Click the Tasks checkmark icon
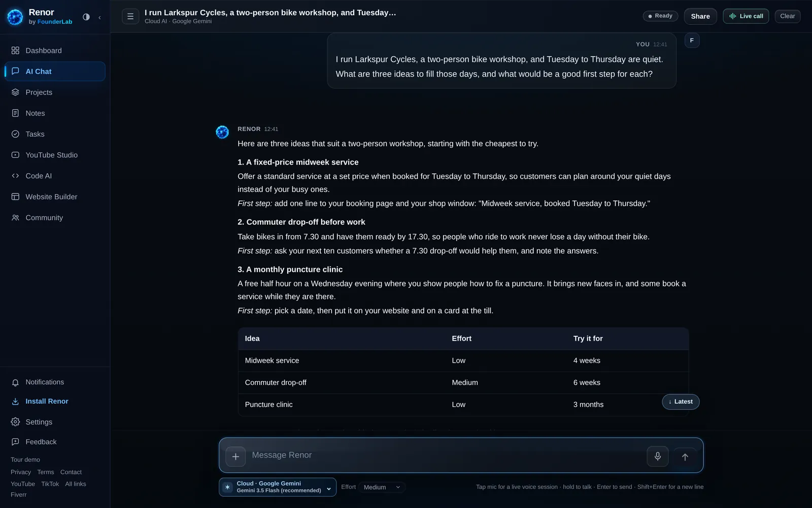Image resolution: width=812 pixels, height=508 pixels. [15, 134]
